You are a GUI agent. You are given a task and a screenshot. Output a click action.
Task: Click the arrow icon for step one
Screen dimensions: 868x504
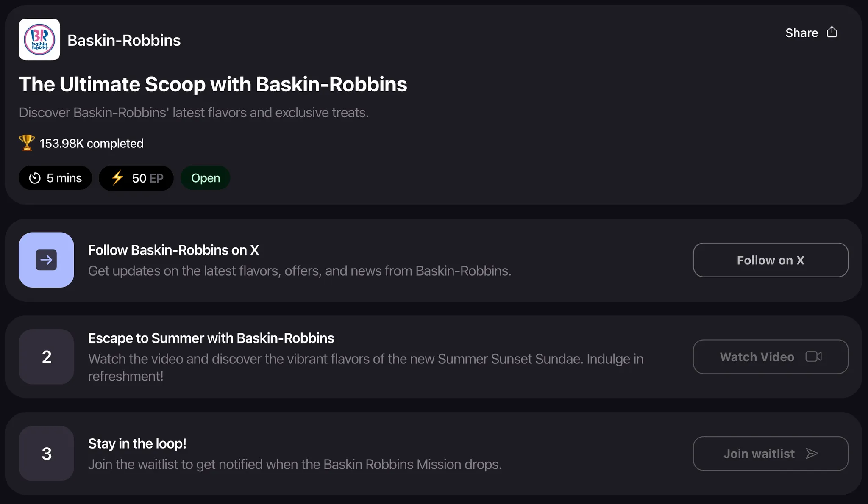click(46, 260)
